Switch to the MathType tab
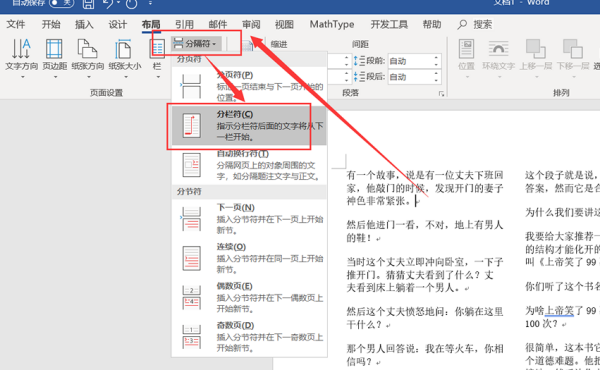 [332, 24]
